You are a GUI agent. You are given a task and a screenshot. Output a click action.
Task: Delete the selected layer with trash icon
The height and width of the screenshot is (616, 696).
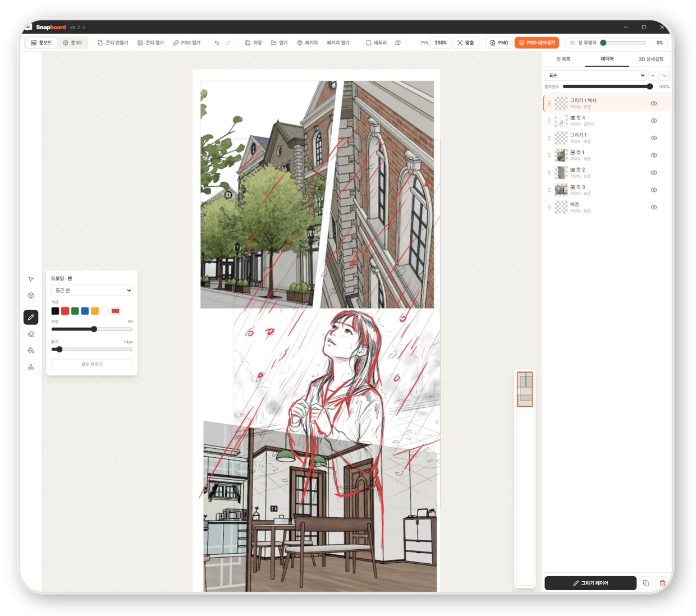(663, 583)
